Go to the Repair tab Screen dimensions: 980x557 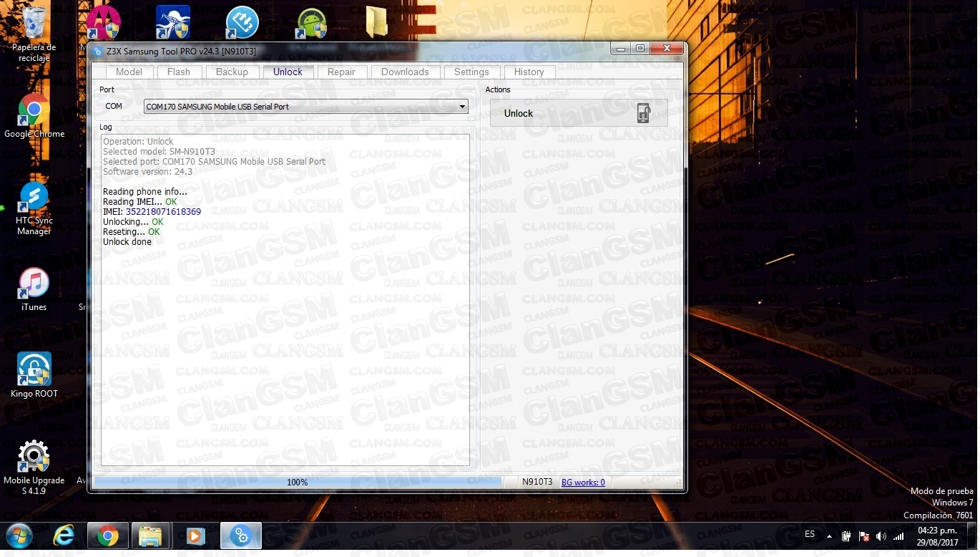pyautogui.click(x=341, y=72)
